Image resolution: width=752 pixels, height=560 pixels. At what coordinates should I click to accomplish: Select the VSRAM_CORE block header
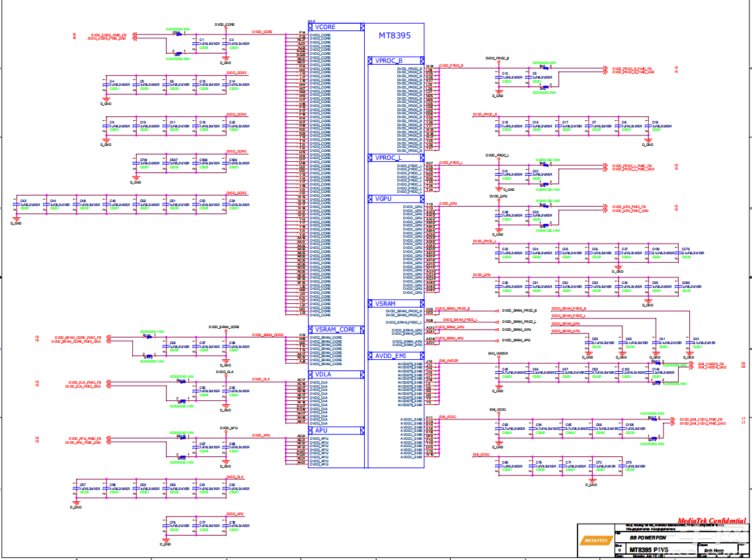(336, 330)
